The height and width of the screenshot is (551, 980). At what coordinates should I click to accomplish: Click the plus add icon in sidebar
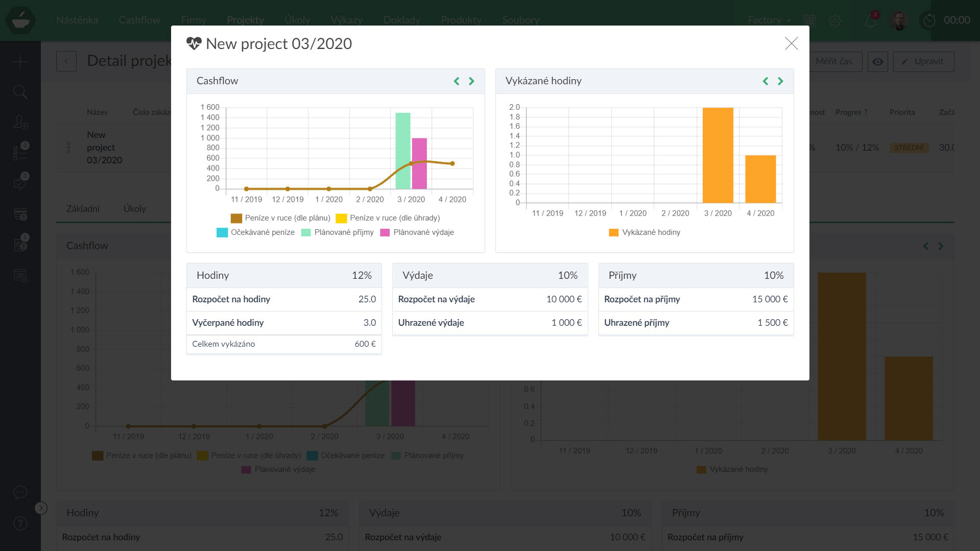pos(20,62)
